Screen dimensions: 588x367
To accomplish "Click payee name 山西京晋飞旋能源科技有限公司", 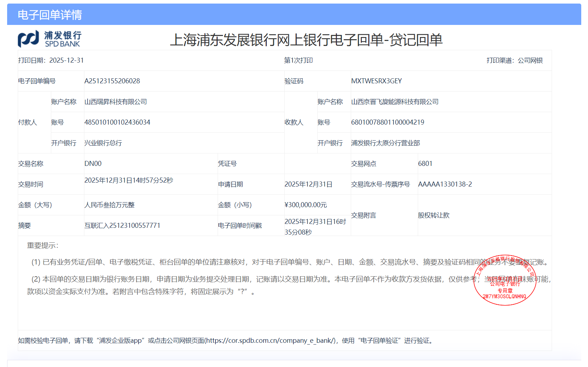I will pyautogui.click(x=395, y=102).
